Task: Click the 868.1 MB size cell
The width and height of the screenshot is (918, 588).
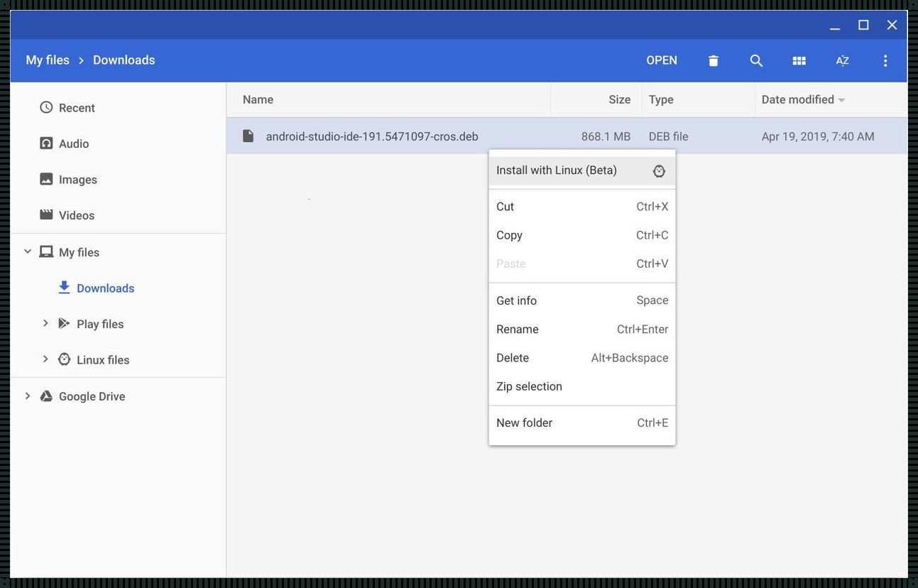Action: point(606,136)
